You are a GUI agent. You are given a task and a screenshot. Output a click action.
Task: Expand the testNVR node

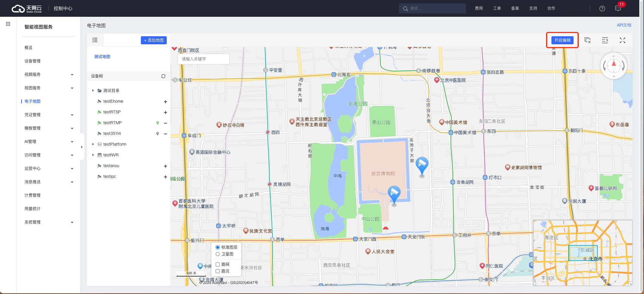(93, 155)
